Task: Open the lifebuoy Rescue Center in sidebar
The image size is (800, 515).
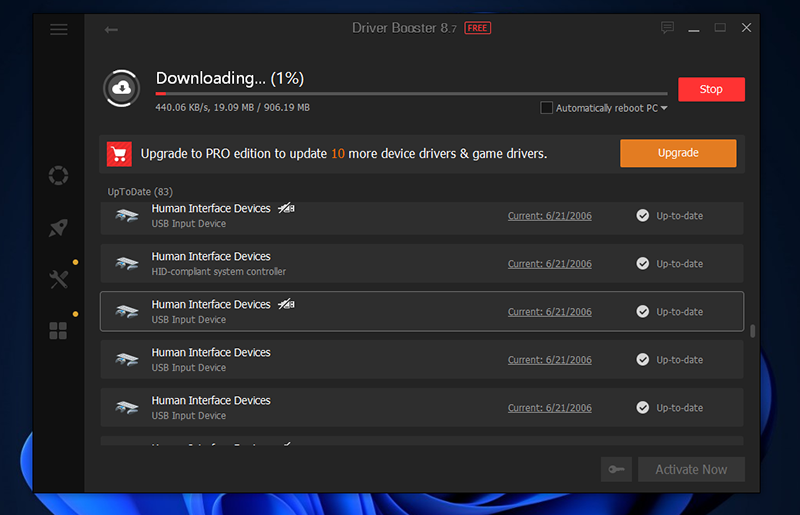Action: coord(59,176)
